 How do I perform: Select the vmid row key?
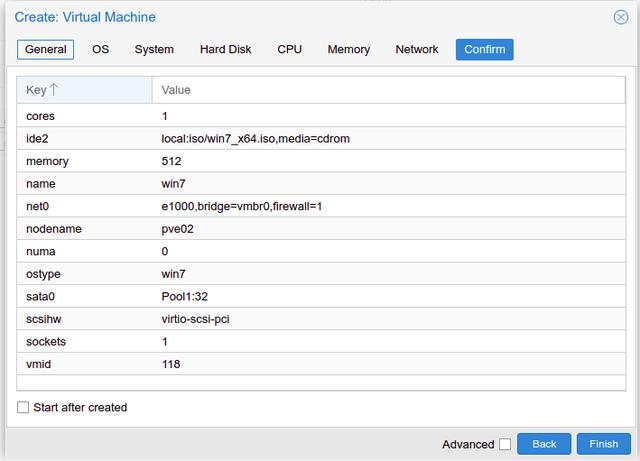tap(38, 364)
